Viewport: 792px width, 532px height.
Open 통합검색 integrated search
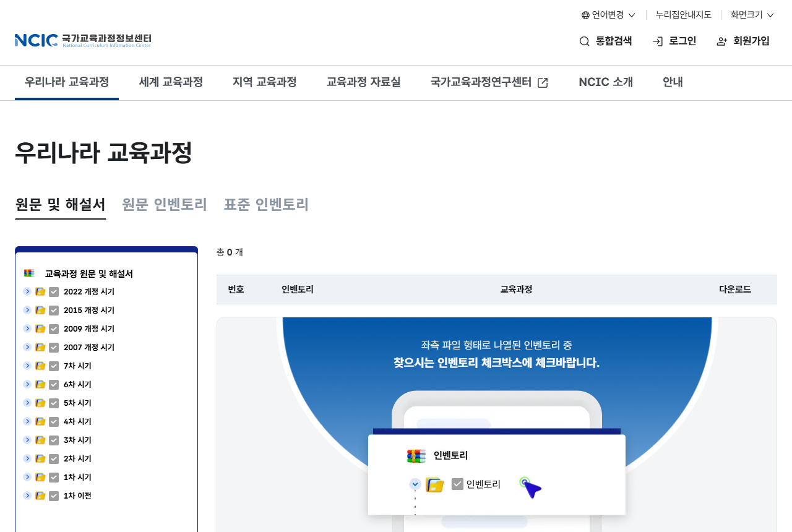pyautogui.click(x=606, y=41)
